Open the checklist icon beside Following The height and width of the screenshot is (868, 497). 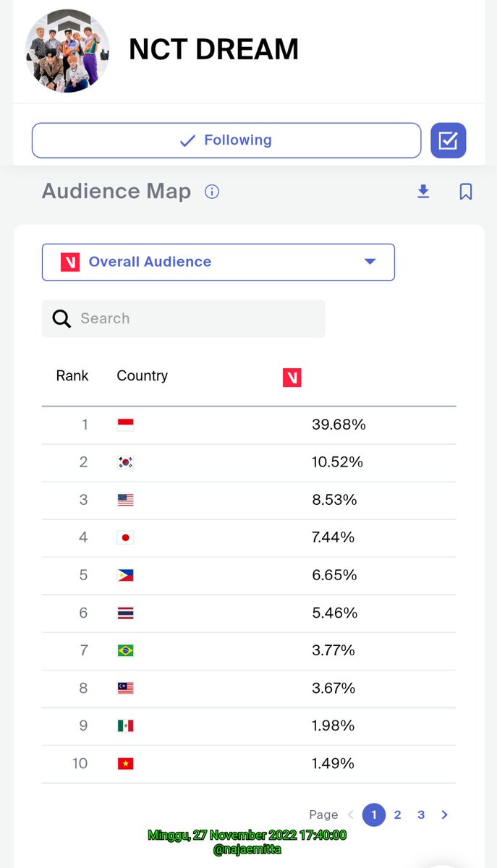click(449, 140)
